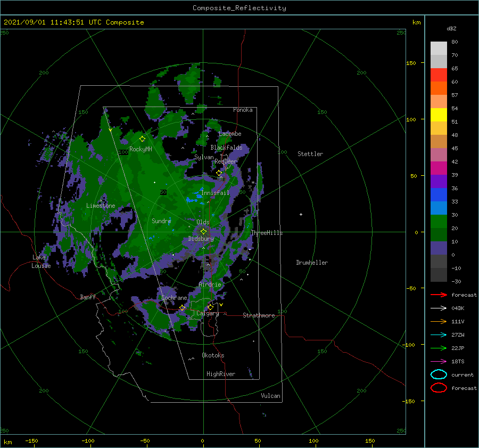
Task: Click the Strathmore city label
Action: click(x=259, y=315)
